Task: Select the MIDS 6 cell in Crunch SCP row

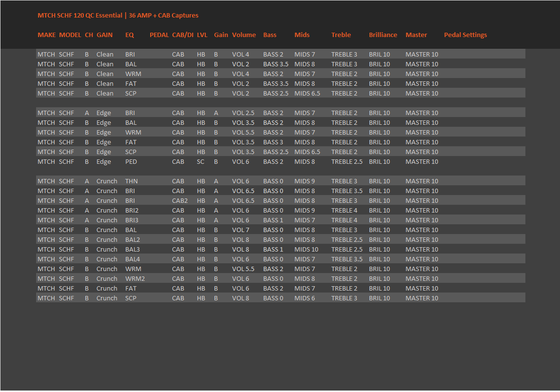Action: click(x=304, y=298)
